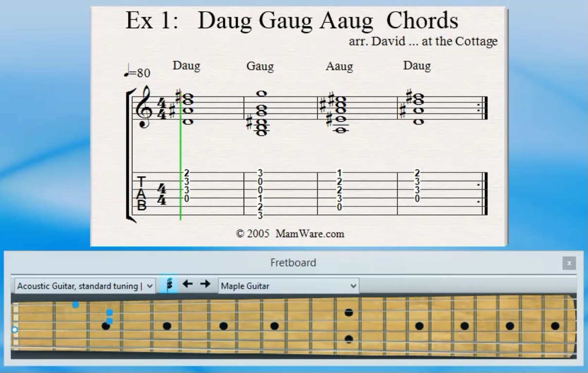Click the © 2005 MamWare.com text
Viewport: 588px width, 373px height.
pyautogui.click(x=290, y=234)
